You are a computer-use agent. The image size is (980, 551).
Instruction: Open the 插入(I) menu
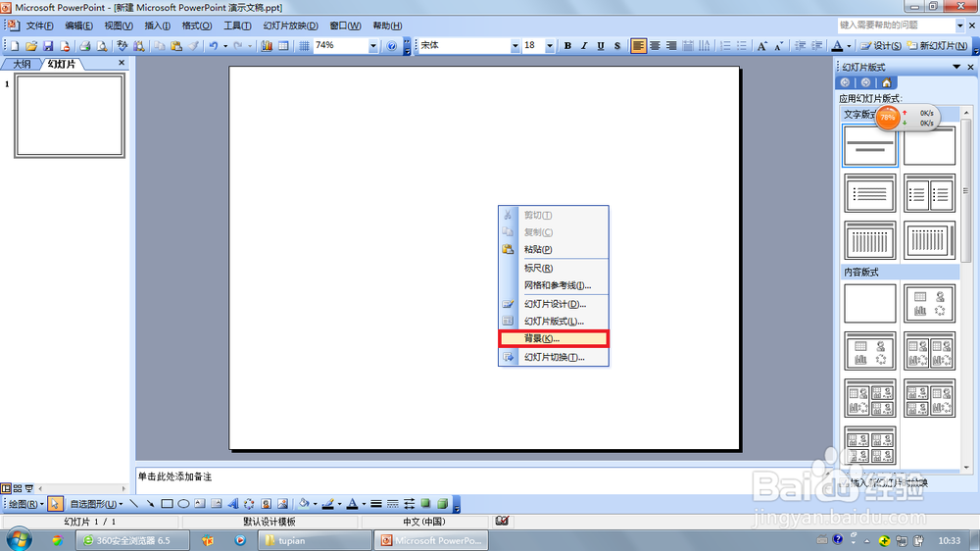point(158,25)
